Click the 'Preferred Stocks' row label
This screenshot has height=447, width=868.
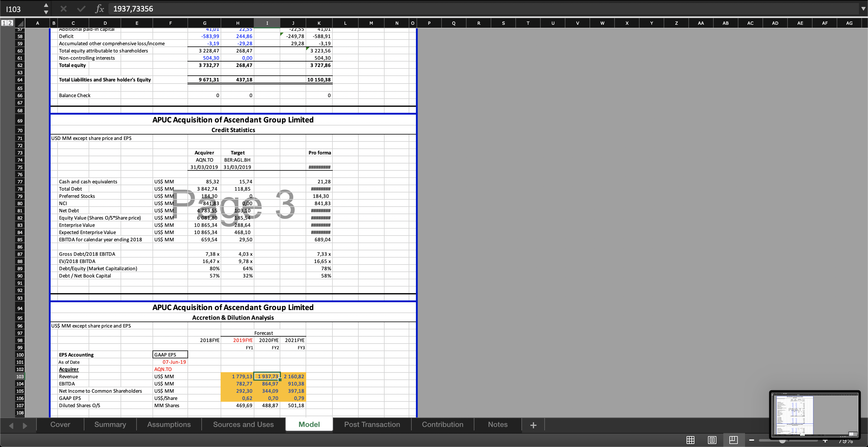[x=77, y=196]
